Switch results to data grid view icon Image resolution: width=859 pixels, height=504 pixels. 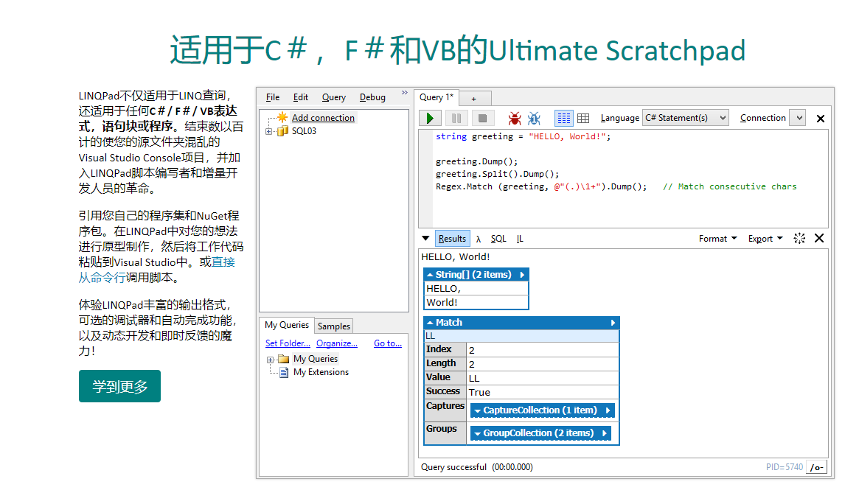coord(583,118)
